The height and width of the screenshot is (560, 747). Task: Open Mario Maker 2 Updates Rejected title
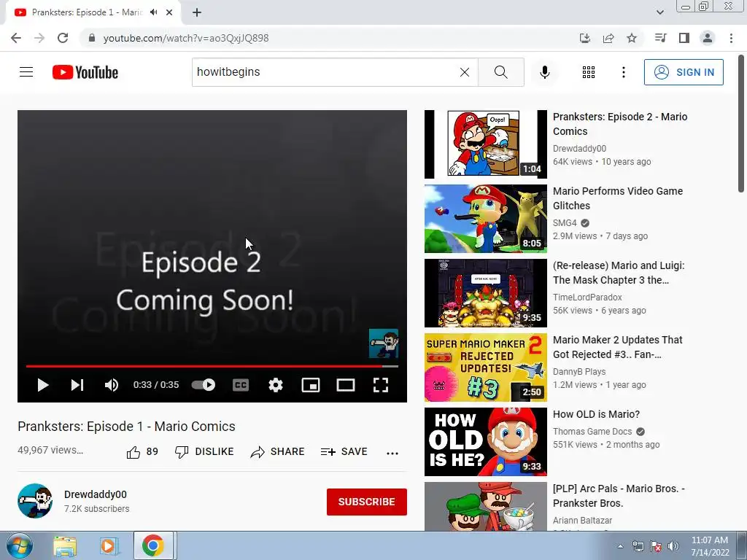coord(617,346)
